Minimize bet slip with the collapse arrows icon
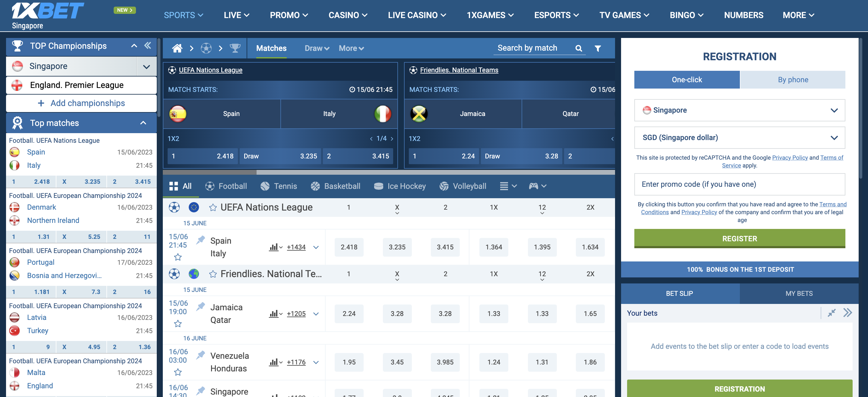Viewport: 868px width, 397px height. (832, 313)
